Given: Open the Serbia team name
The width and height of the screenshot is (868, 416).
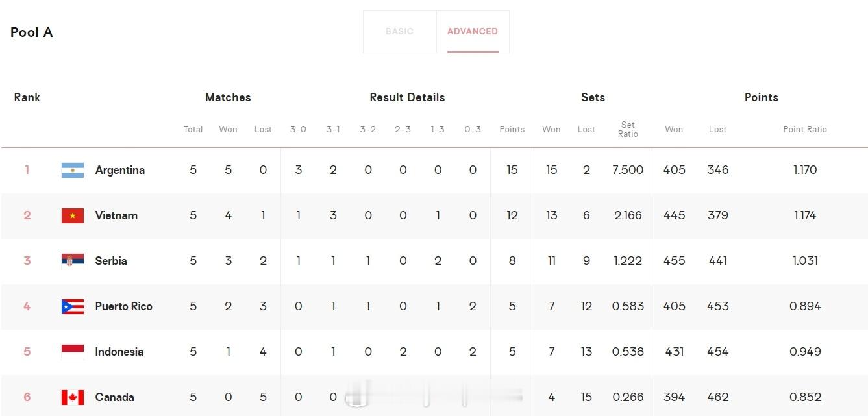Looking at the screenshot, I should 111,261.
